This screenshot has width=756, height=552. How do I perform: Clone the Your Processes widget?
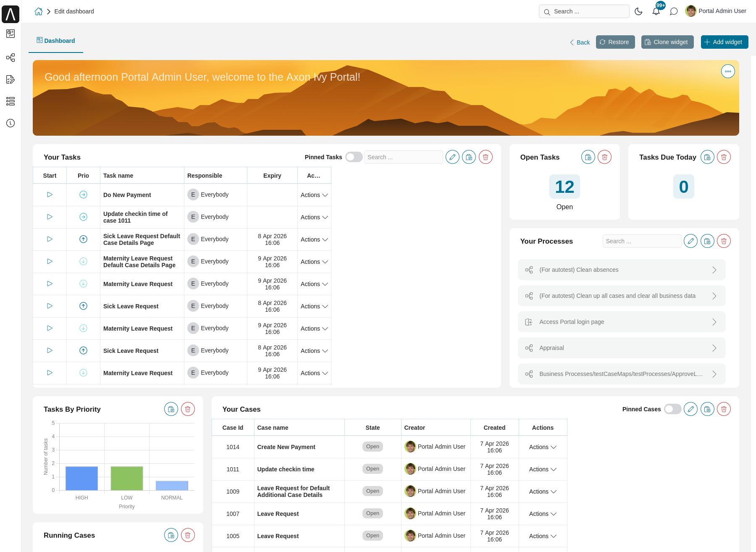(x=707, y=241)
